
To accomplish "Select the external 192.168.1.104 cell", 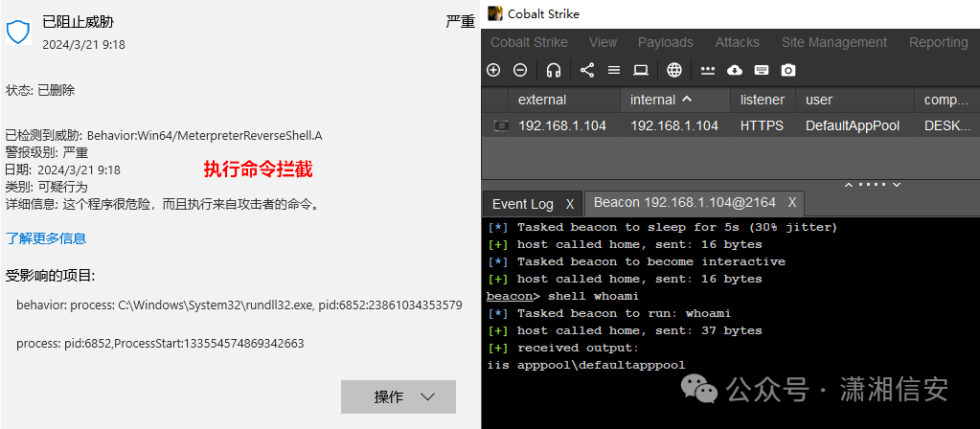I will [562, 125].
